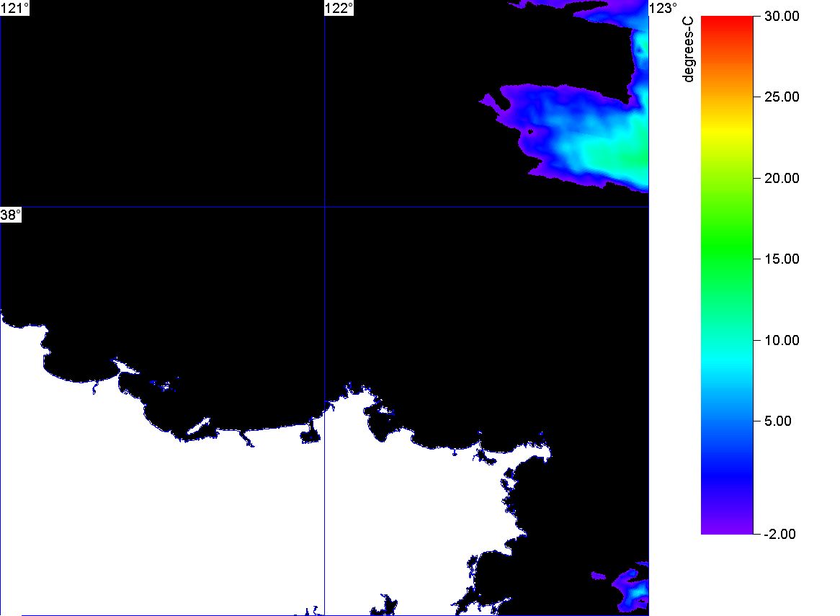Click the 122° longitude label

point(339,8)
